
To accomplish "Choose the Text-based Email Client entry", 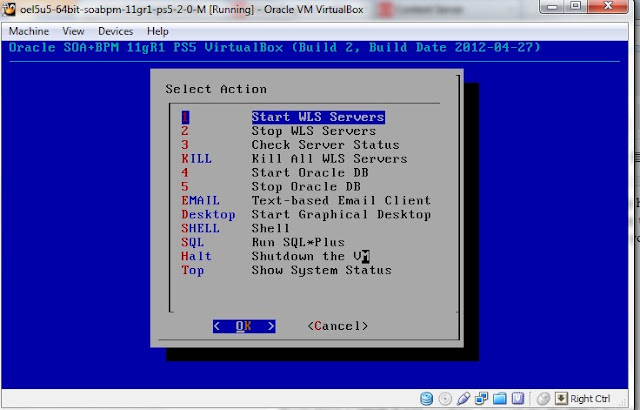I will (x=305, y=200).
